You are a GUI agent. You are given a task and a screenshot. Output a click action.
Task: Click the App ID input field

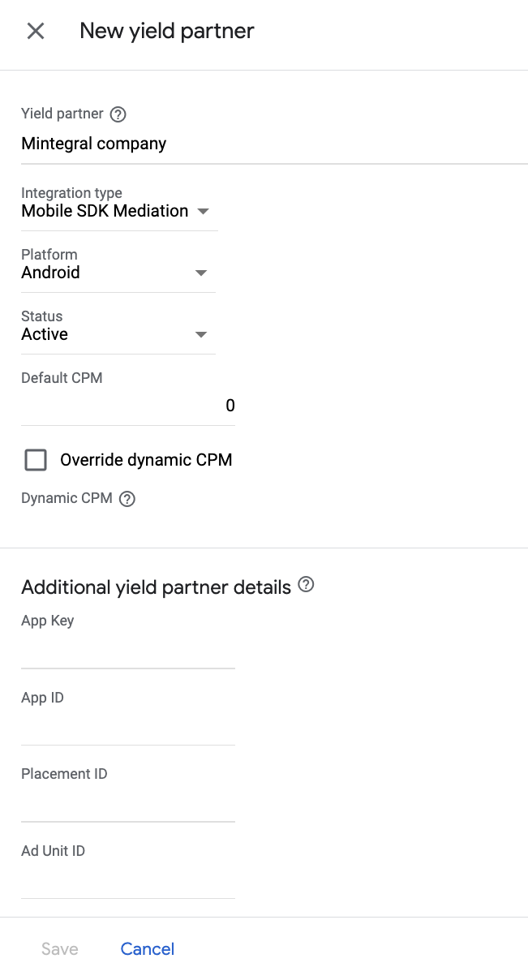tap(128, 728)
